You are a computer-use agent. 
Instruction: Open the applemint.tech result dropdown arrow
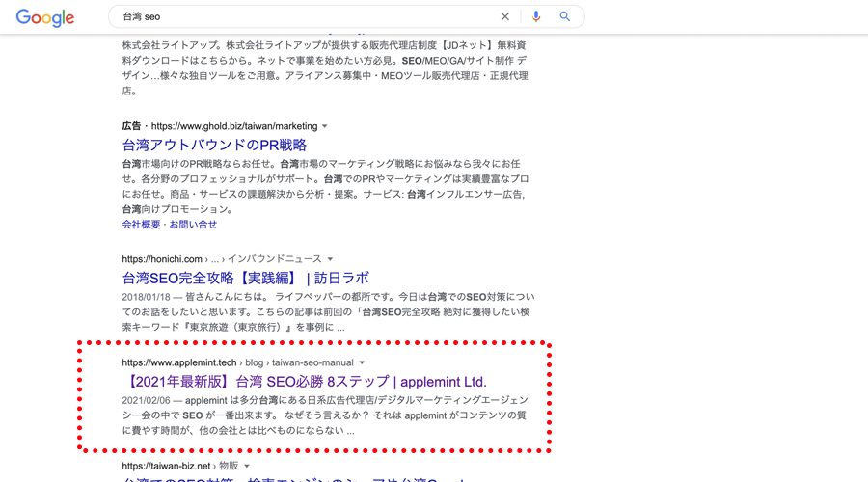coord(362,363)
